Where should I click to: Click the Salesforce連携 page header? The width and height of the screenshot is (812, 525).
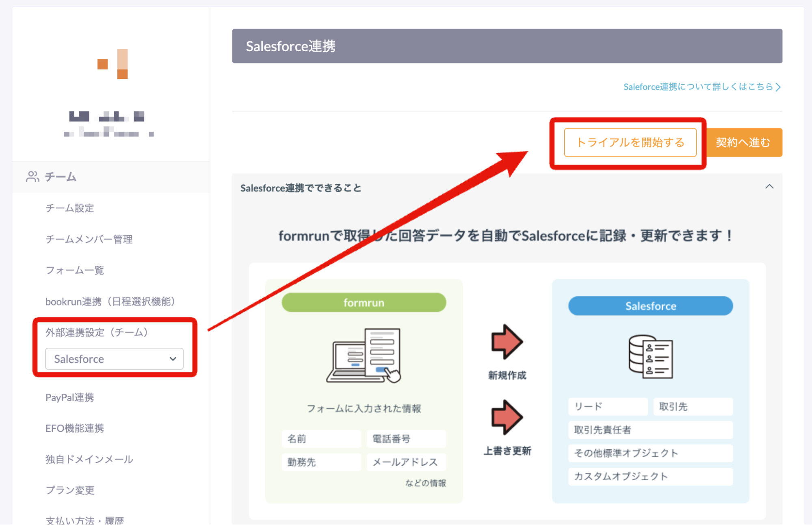coord(507,46)
